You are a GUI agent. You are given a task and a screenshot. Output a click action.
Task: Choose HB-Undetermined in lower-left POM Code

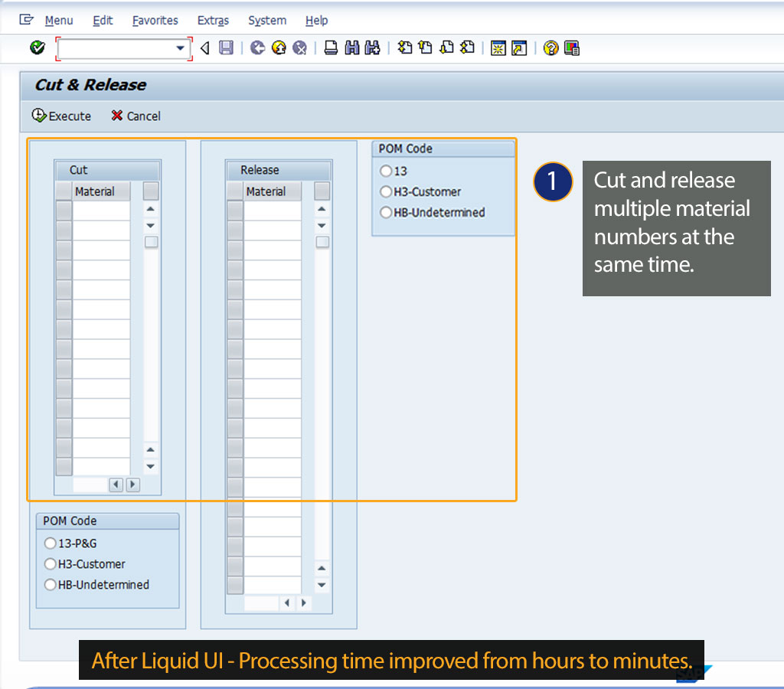pyautogui.click(x=51, y=585)
